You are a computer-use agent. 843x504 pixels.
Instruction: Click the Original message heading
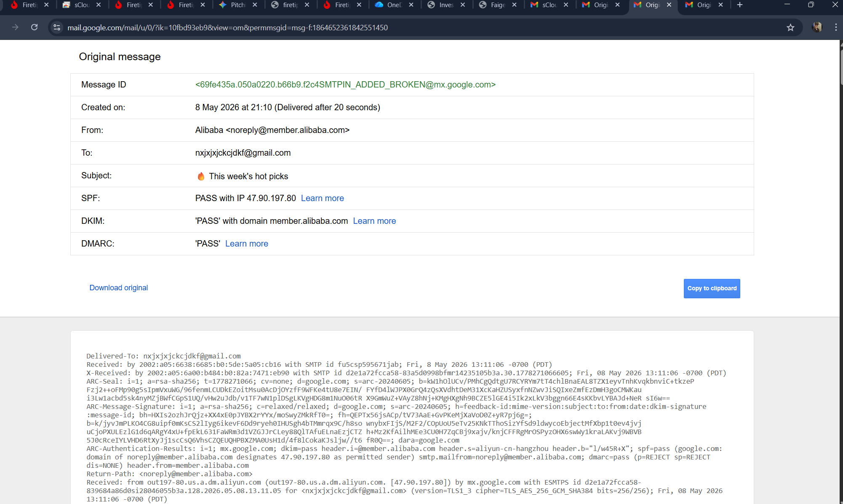[120, 57]
